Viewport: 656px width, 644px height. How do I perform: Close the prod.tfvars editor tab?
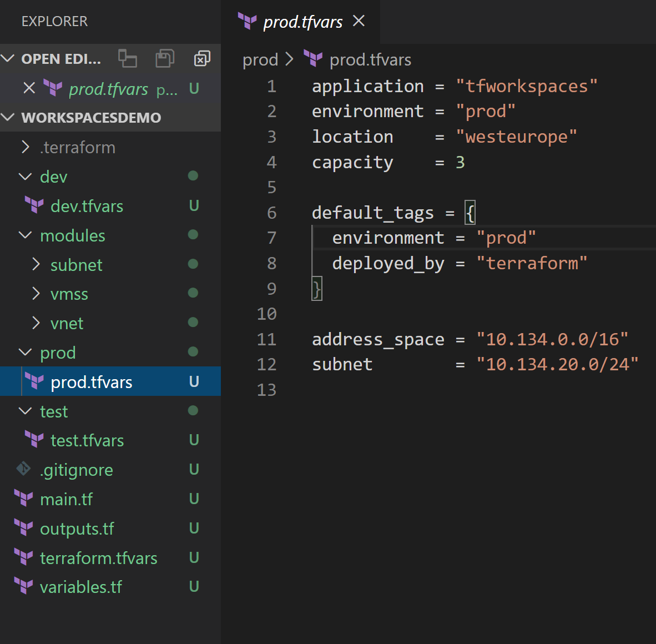(359, 21)
